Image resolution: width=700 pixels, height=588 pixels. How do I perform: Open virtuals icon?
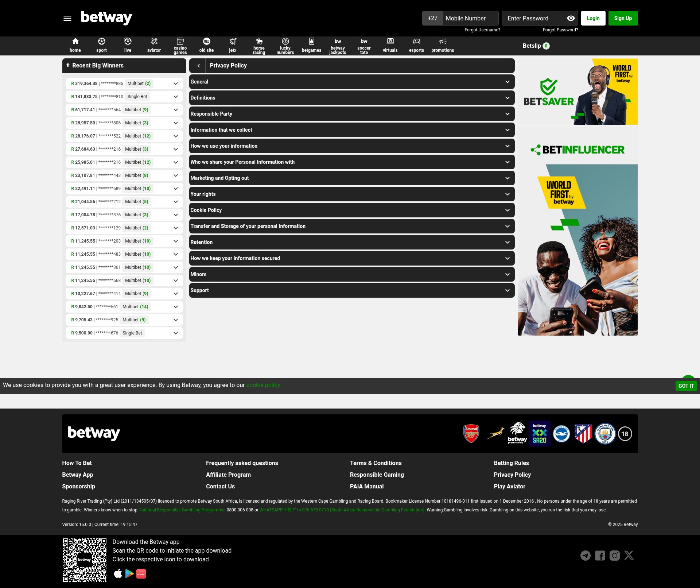click(x=390, y=41)
